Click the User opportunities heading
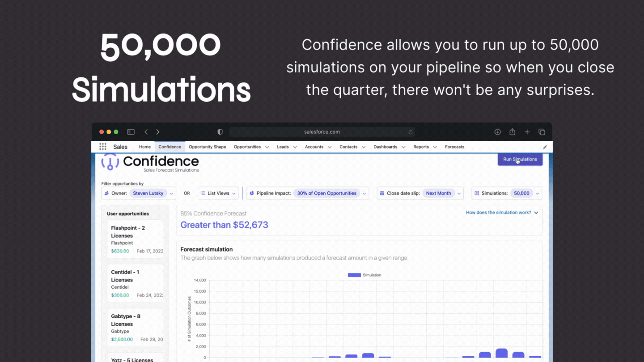The width and height of the screenshot is (644, 362). (x=128, y=214)
